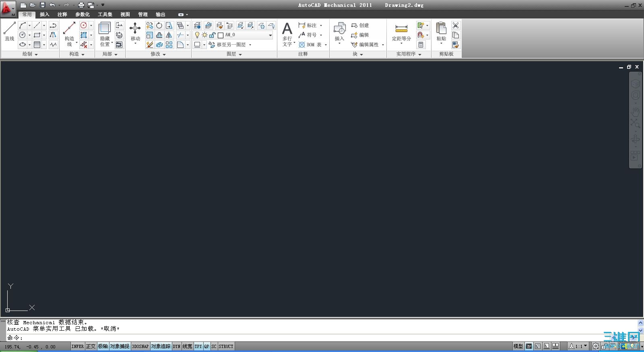Expand the Modify (修改) panel

coord(158,54)
